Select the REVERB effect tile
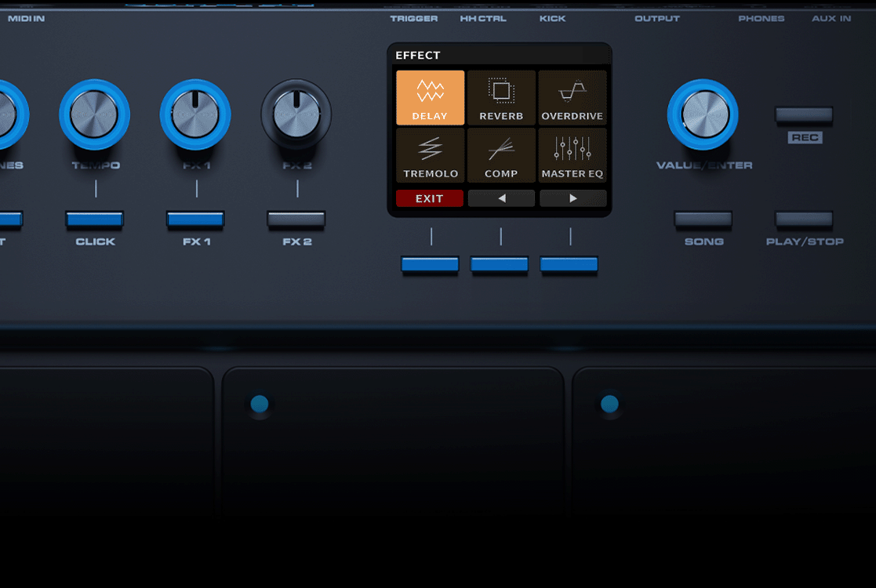Viewport: 876px width, 588px height. click(x=501, y=98)
